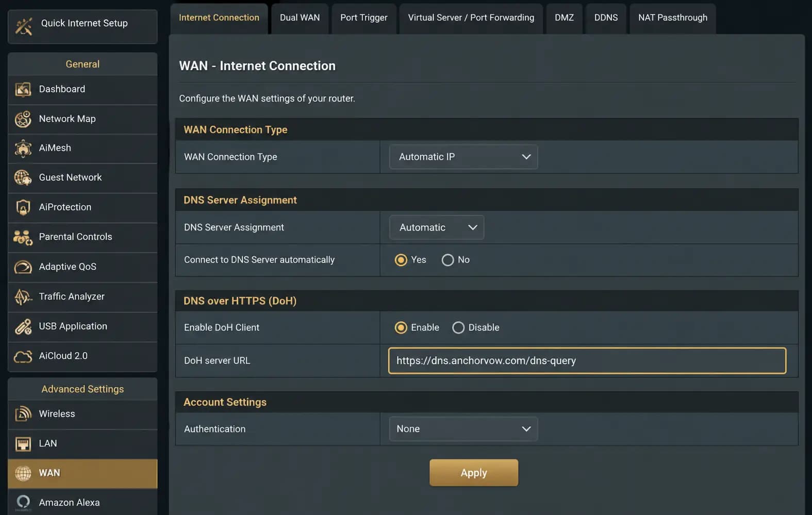The height and width of the screenshot is (515, 812).
Task: Click the Parental Controls family icon
Action: pos(23,237)
